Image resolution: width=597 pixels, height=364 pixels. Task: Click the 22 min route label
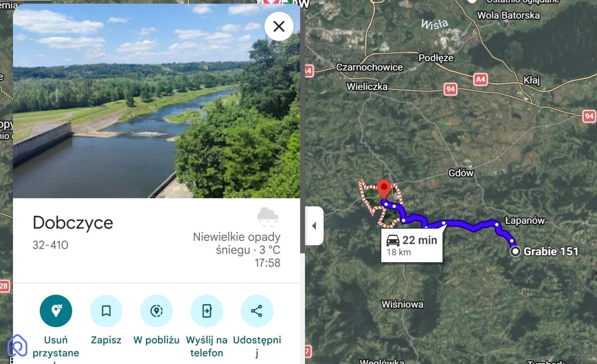click(411, 245)
